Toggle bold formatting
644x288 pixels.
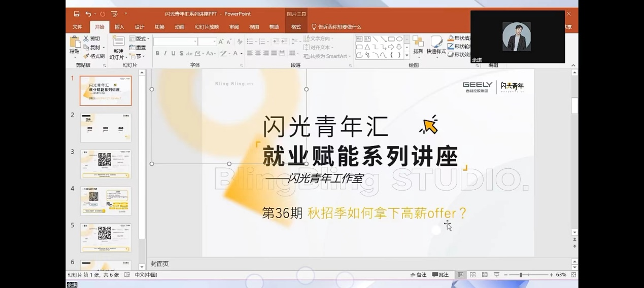pyautogui.click(x=157, y=53)
